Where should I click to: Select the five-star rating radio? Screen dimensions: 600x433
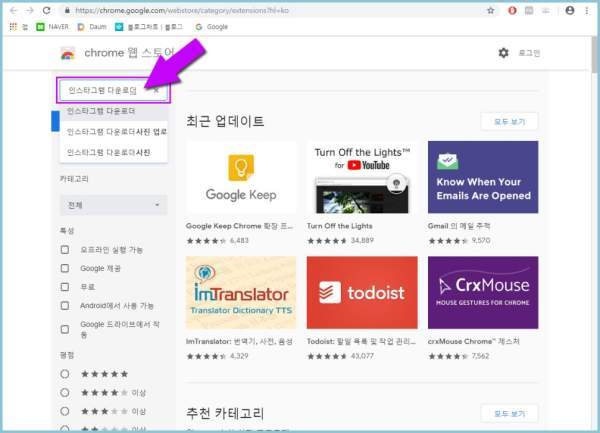[65, 374]
